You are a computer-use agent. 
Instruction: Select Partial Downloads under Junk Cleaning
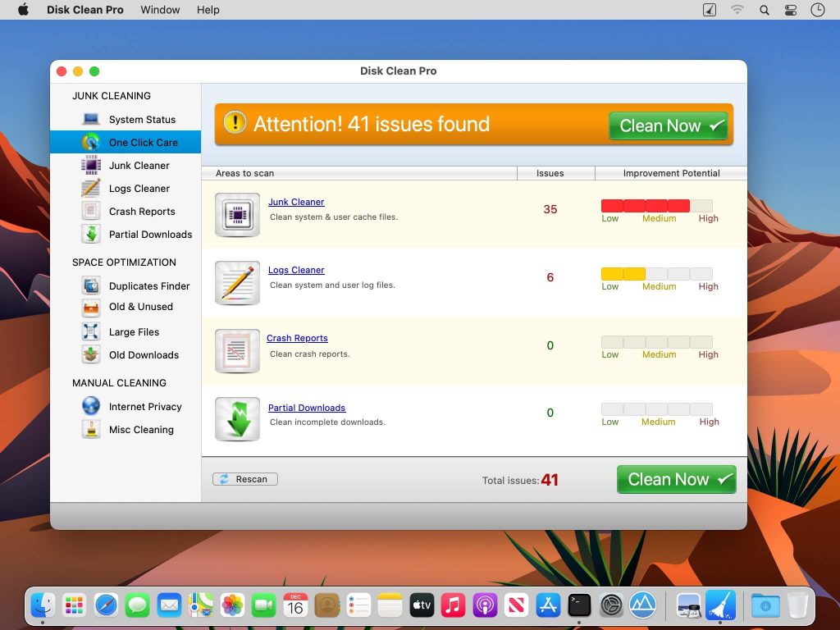(x=150, y=234)
